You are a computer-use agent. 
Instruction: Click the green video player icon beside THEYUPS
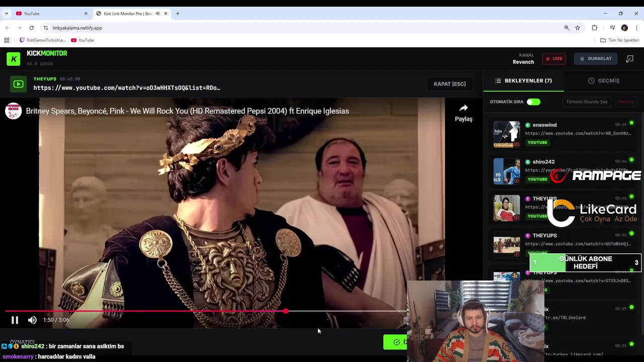(18, 84)
